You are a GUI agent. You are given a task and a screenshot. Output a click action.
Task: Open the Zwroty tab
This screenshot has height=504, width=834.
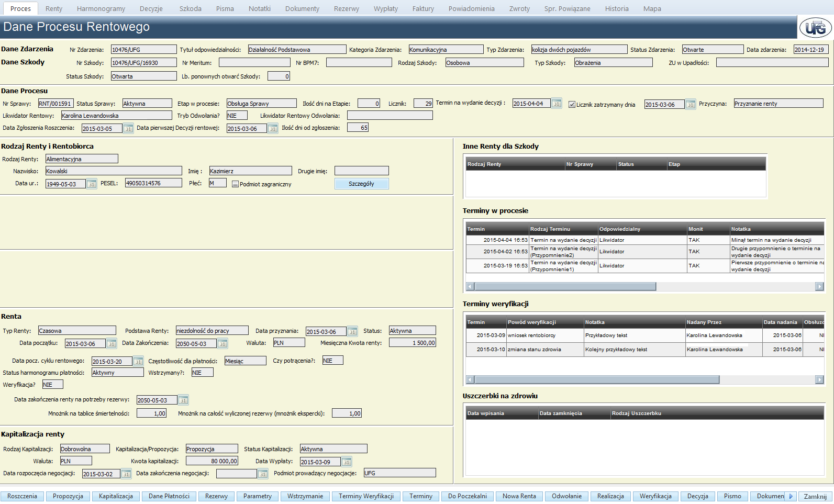tap(520, 8)
